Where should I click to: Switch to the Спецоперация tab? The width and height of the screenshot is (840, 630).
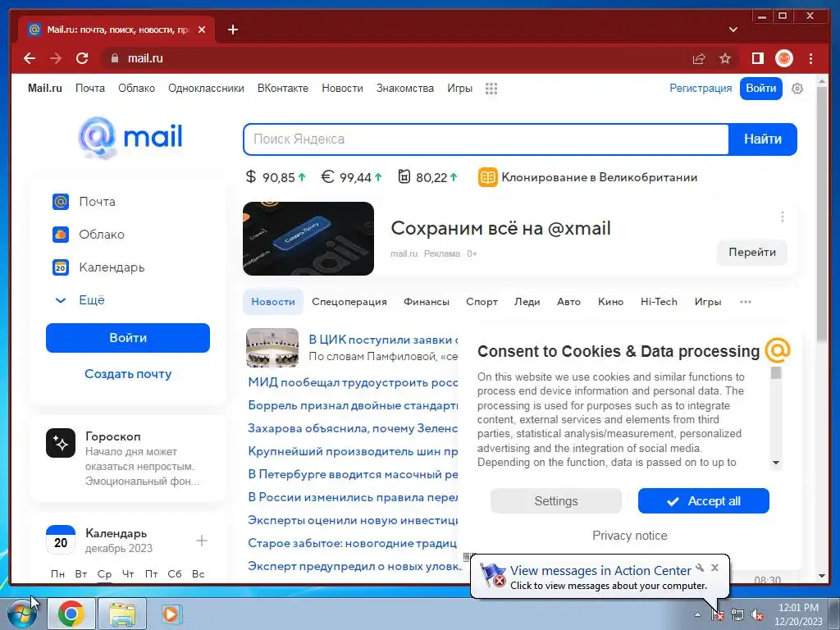point(349,302)
